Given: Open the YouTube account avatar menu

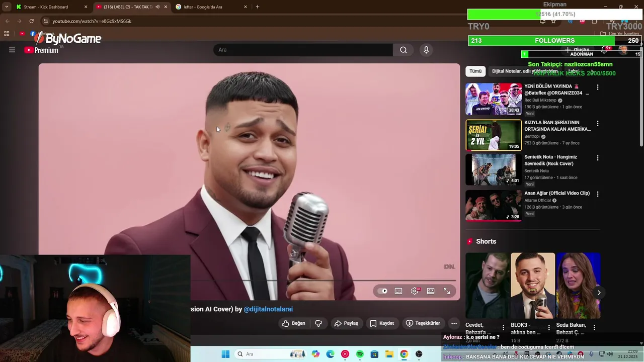Looking at the screenshot, I should 623,50.
